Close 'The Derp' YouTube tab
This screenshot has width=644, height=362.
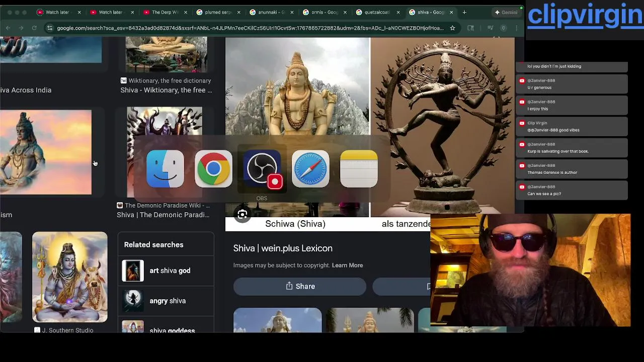click(x=185, y=12)
